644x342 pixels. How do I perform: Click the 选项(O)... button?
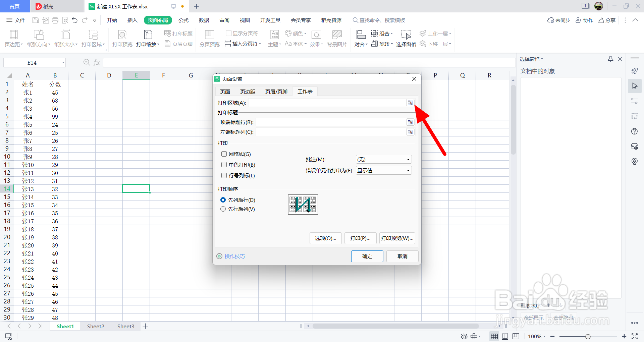pos(326,238)
